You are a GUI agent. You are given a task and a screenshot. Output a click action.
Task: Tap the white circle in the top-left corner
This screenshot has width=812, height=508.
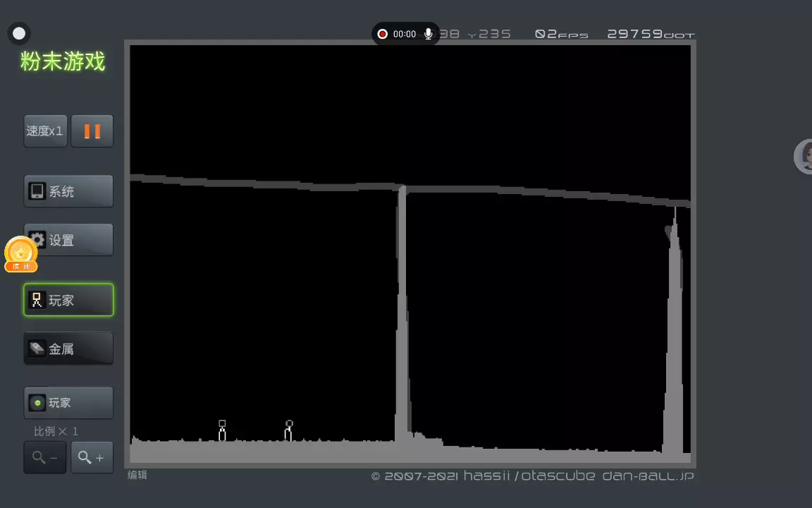pos(19,33)
